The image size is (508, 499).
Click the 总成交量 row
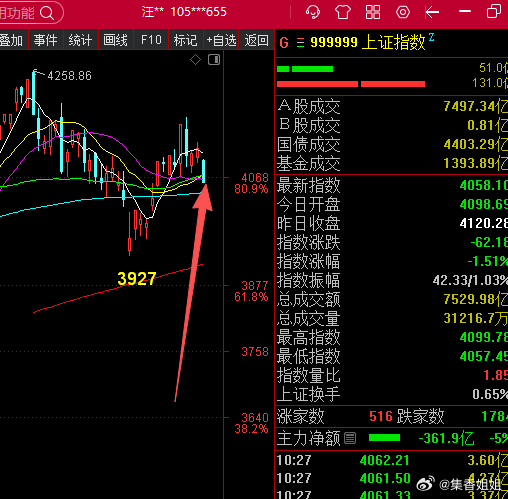pos(392,318)
